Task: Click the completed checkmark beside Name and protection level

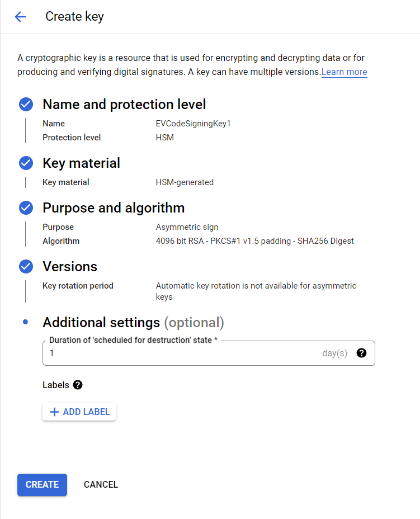Action: pos(26,104)
